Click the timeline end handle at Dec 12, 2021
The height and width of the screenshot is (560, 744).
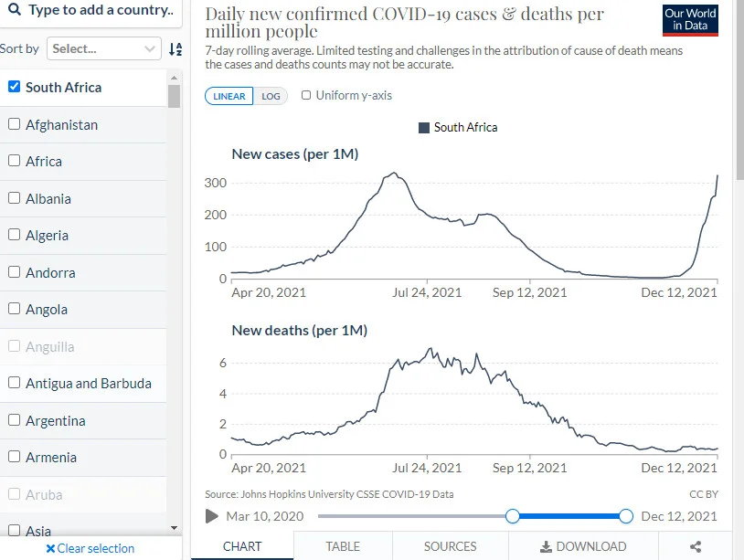coord(626,516)
